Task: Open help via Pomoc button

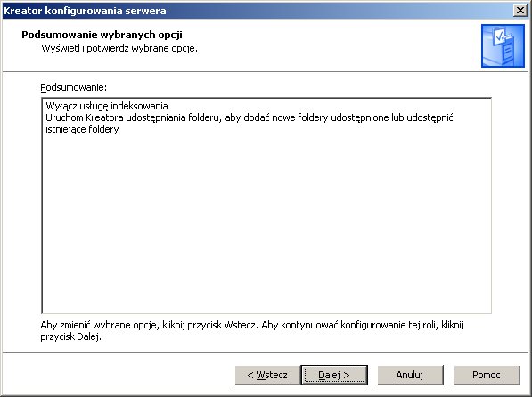Action: pyautogui.click(x=487, y=375)
